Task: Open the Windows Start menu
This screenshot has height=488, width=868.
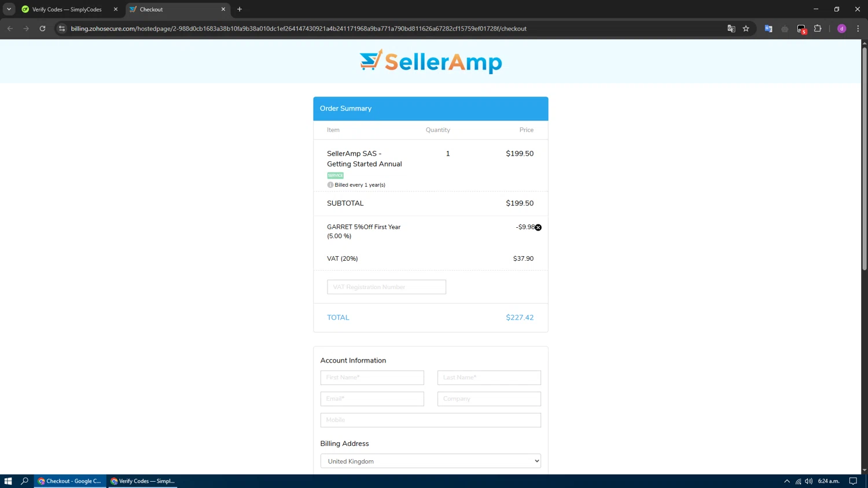Action: (8, 481)
